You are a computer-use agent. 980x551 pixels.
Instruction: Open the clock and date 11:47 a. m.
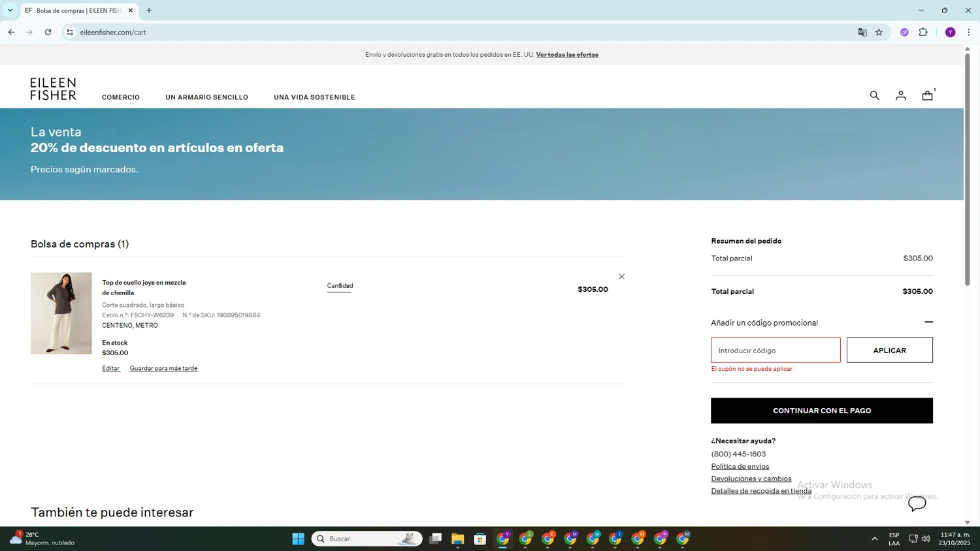tap(955, 539)
